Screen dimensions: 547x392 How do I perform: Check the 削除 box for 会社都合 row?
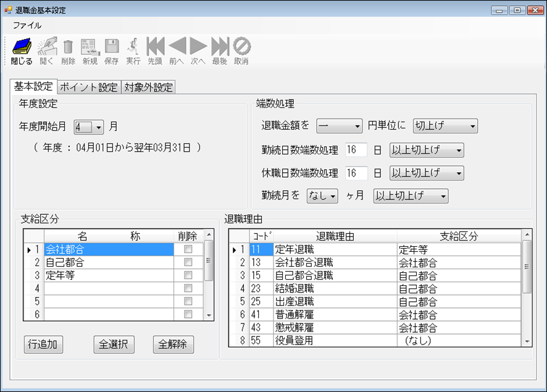click(188, 249)
